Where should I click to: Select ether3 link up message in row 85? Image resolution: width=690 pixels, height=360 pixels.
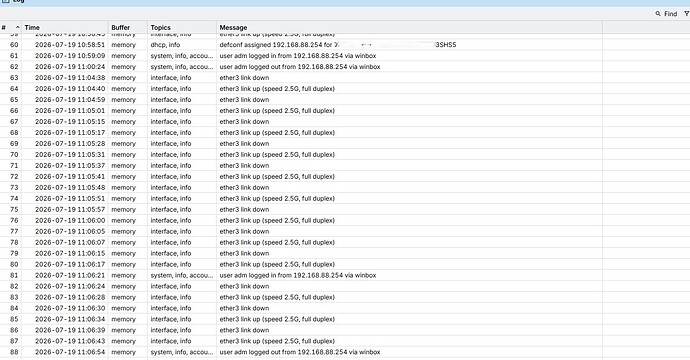[x=277, y=319]
